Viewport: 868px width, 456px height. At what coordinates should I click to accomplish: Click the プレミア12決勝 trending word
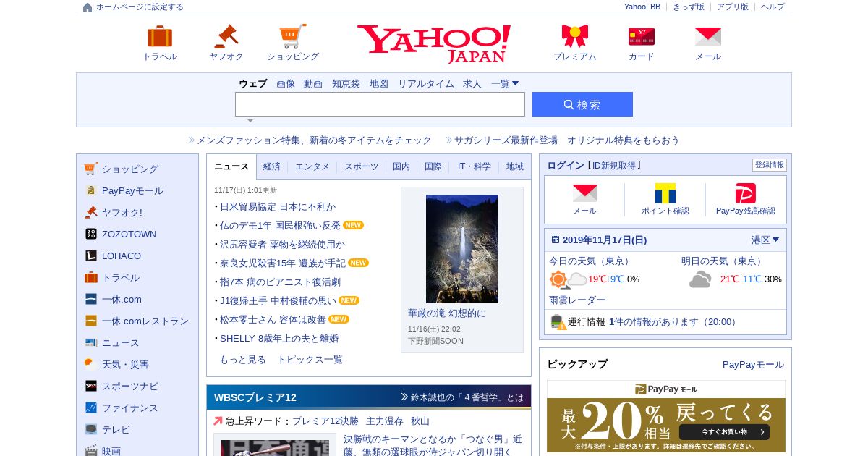tap(325, 421)
